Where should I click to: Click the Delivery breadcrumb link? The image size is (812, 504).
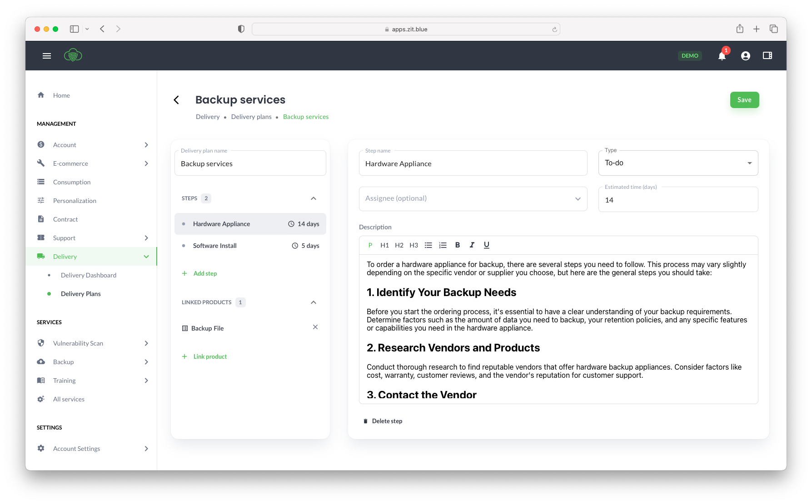208,117
